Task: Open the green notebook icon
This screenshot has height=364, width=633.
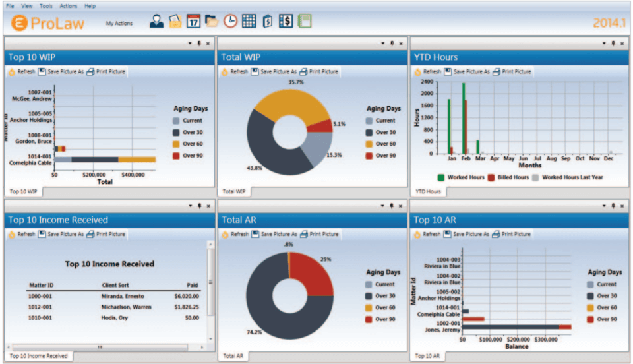Action: pyautogui.click(x=305, y=21)
